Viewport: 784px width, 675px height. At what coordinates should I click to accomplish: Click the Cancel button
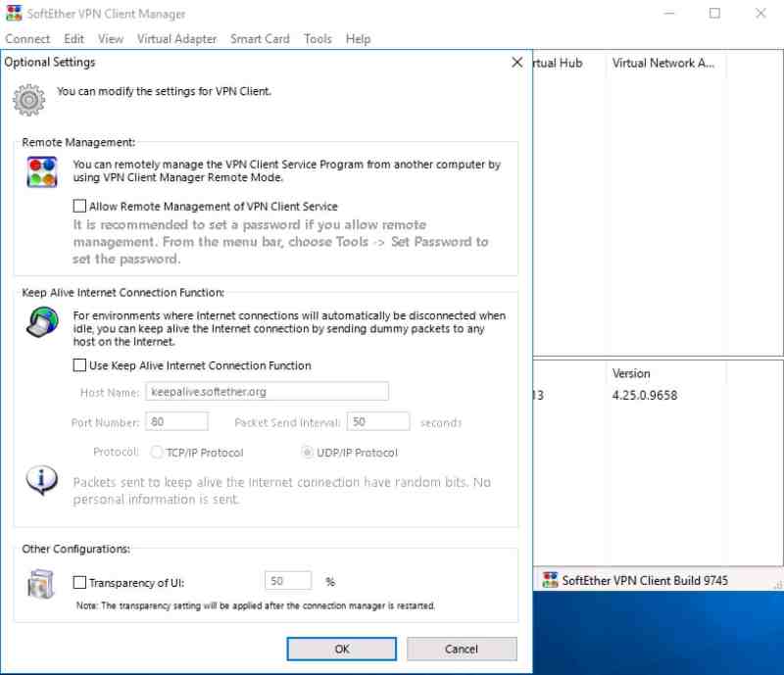tap(462, 649)
